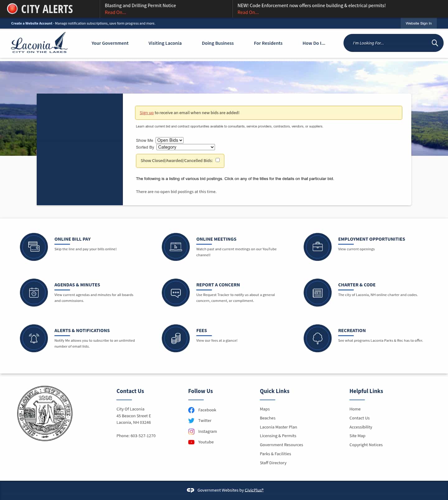Open the Staff Directory link

[x=273, y=463]
